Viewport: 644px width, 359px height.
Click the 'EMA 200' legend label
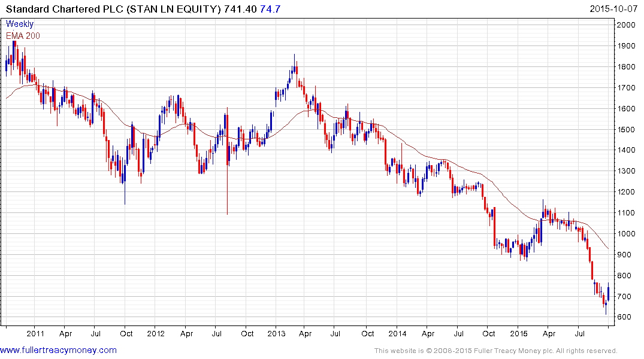tap(23, 36)
